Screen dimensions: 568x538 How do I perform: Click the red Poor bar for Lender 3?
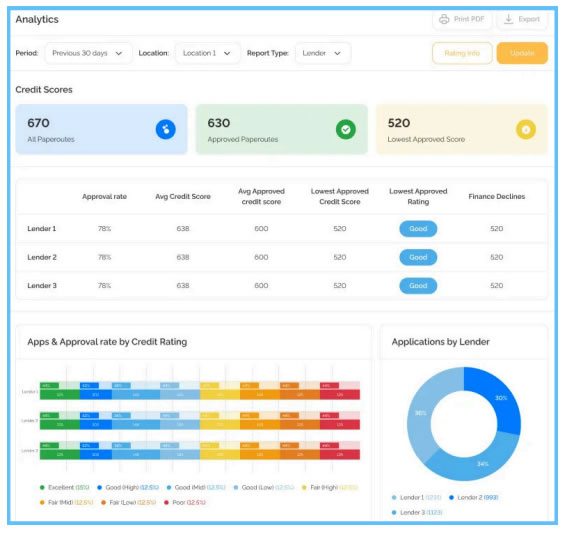tap(340, 454)
